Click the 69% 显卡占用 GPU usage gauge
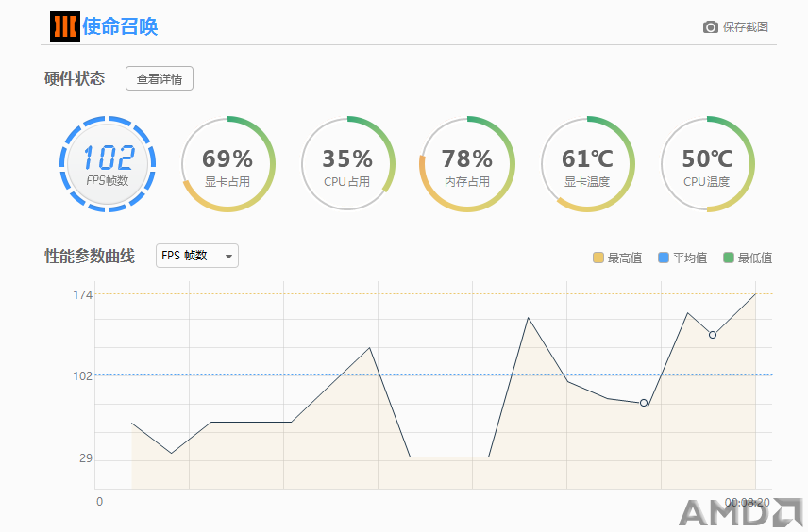The width and height of the screenshot is (808, 532). tap(227, 164)
